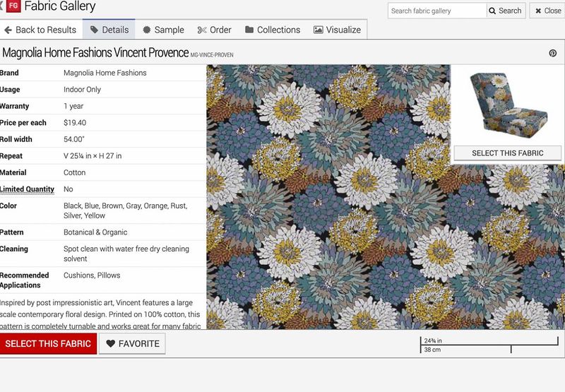Click the Pinterest share icon

tap(553, 53)
